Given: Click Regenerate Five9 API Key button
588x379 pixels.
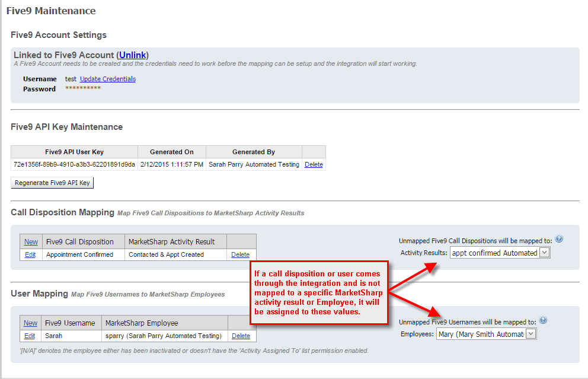Looking at the screenshot, I should click(x=52, y=183).
